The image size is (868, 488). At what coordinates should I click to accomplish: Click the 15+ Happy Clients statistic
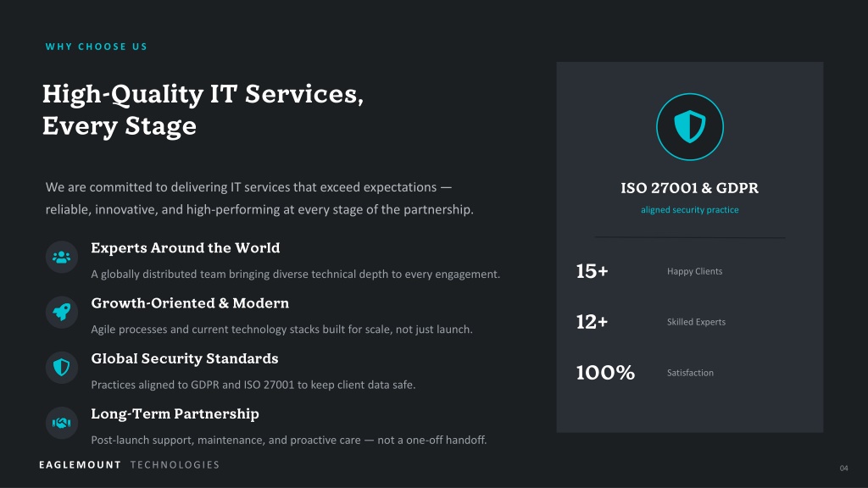tap(649, 271)
